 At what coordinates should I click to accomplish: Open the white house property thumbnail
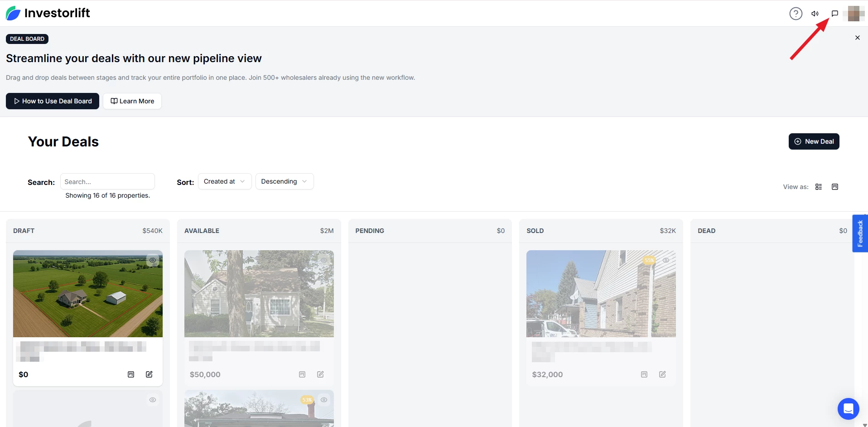point(259,294)
